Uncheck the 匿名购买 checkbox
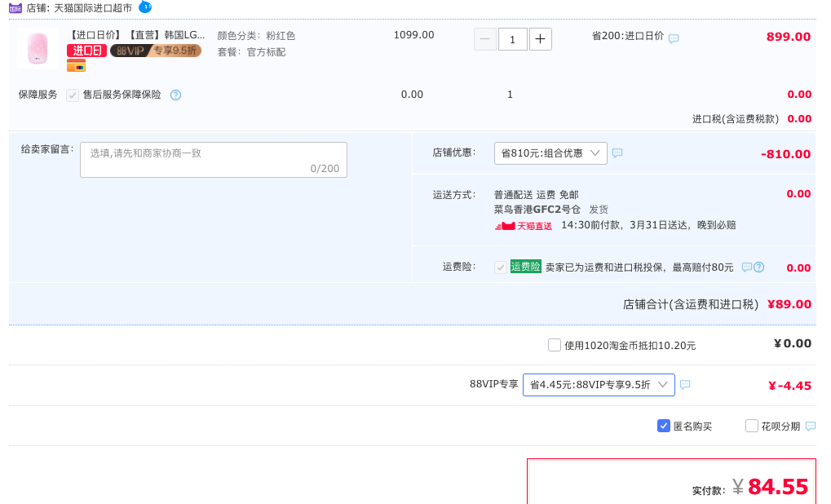This screenshot has width=831, height=504. (x=664, y=426)
